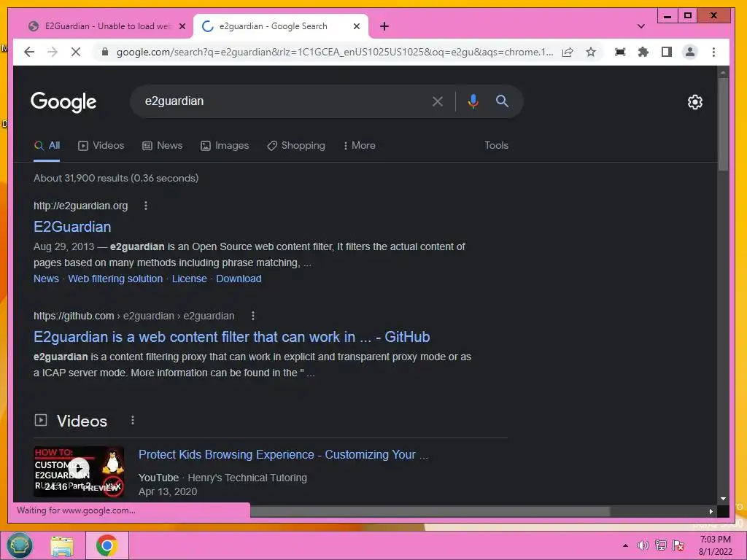
Task: Click the vertical page scrollbar
Action: click(723, 124)
